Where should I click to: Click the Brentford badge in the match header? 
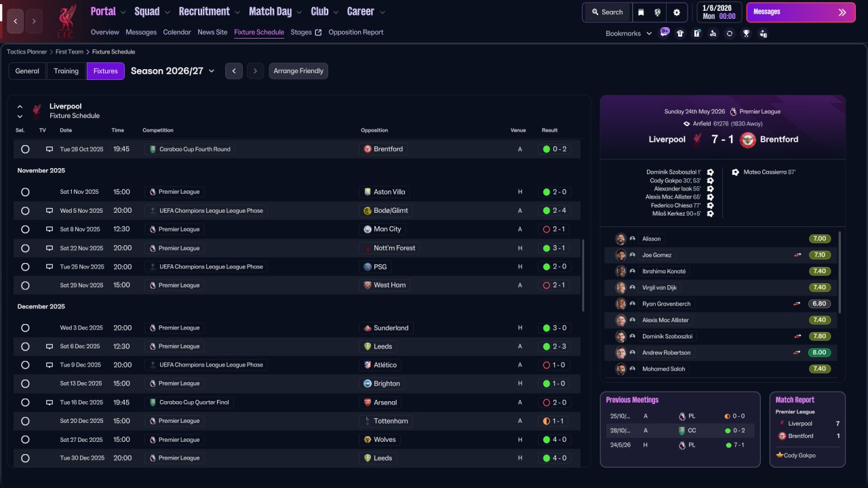click(747, 140)
